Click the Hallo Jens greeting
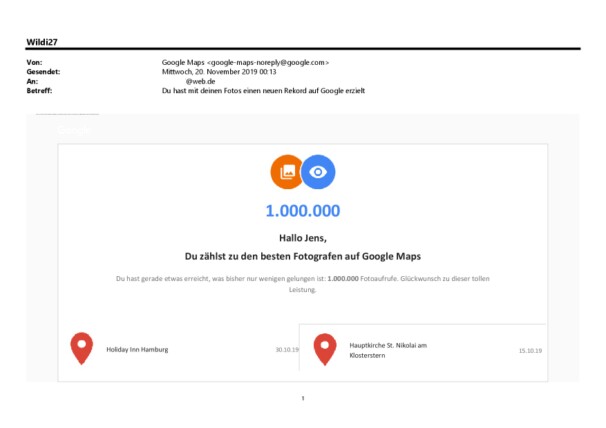The image size is (606, 428). click(x=302, y=237)
